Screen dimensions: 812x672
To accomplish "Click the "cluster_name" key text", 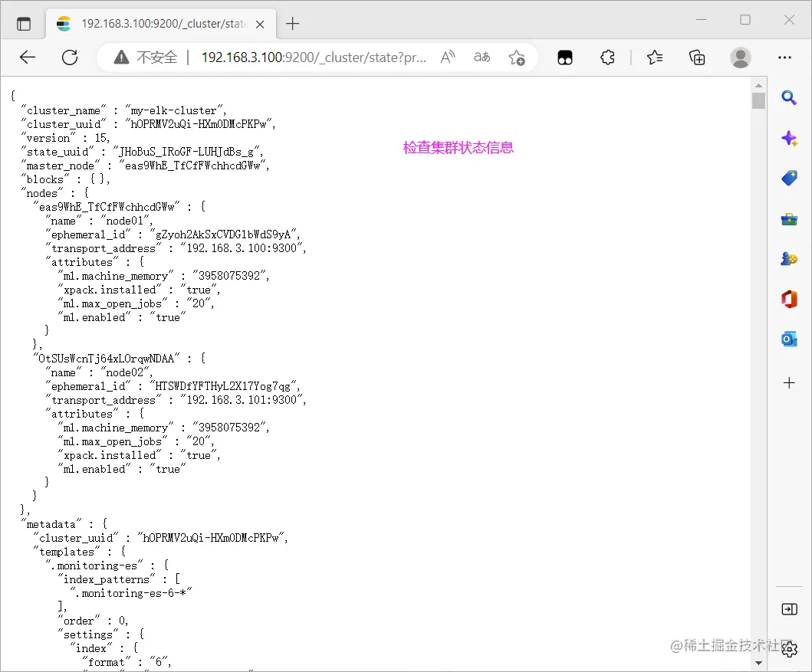I will 64,110.
